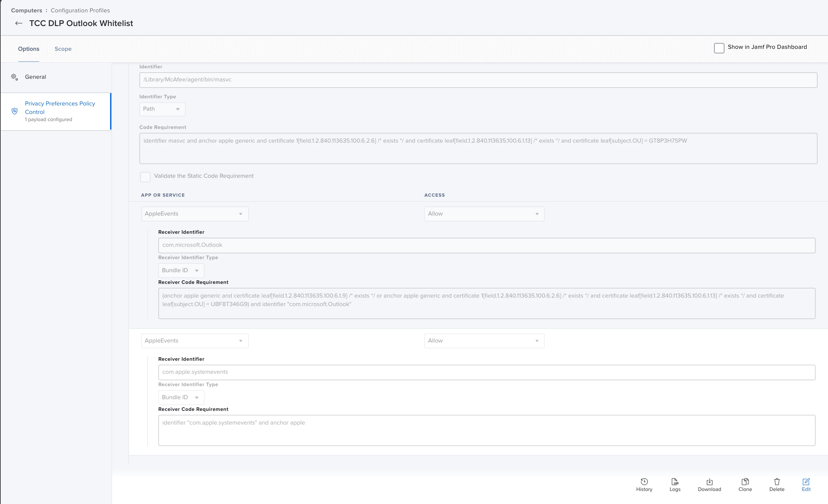The height and width of the screenshot is (504, 828).
Task: Open the Logs document icon
Action: [675, 482]
